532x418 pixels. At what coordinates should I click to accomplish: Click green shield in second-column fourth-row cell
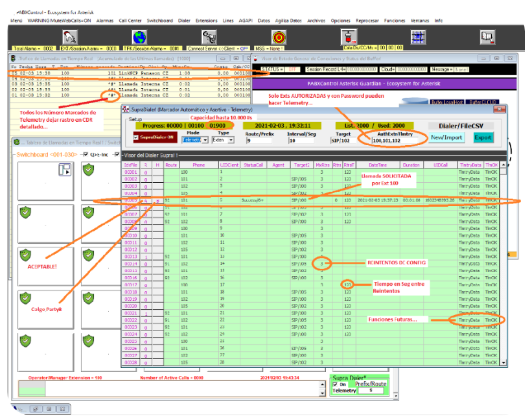coord(89,298)
